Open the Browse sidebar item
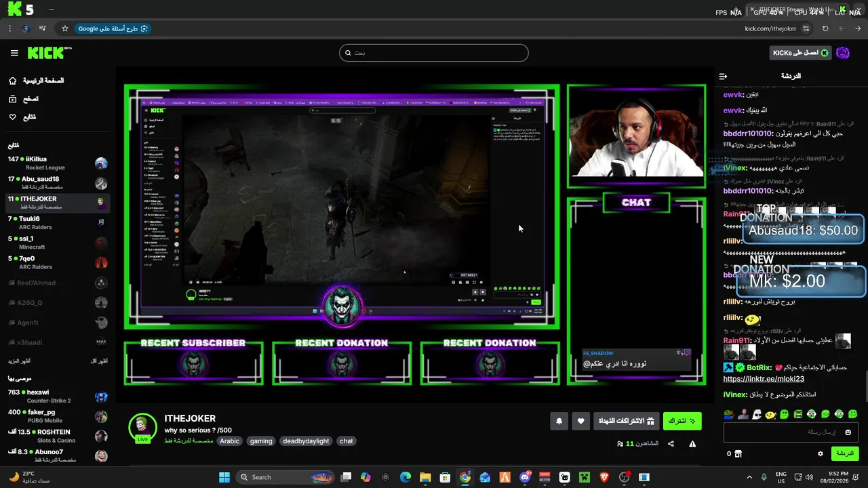 click(x=24, y=99)
